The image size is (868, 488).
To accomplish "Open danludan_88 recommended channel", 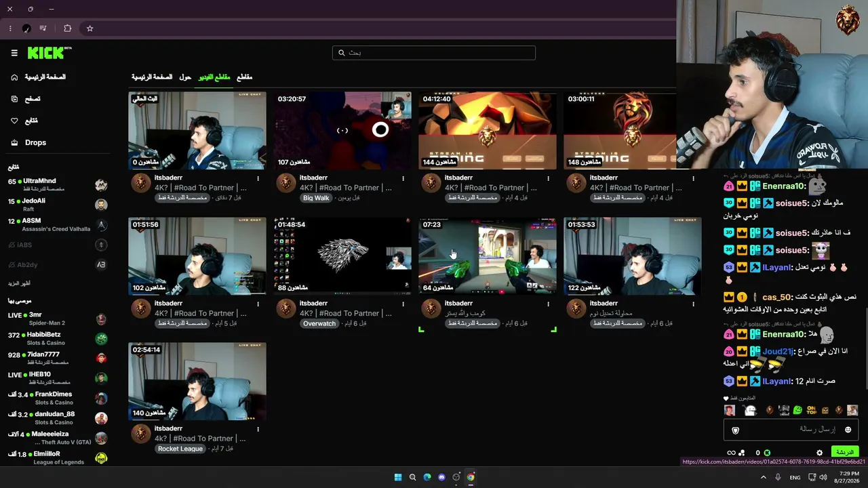I will point(58,418).
